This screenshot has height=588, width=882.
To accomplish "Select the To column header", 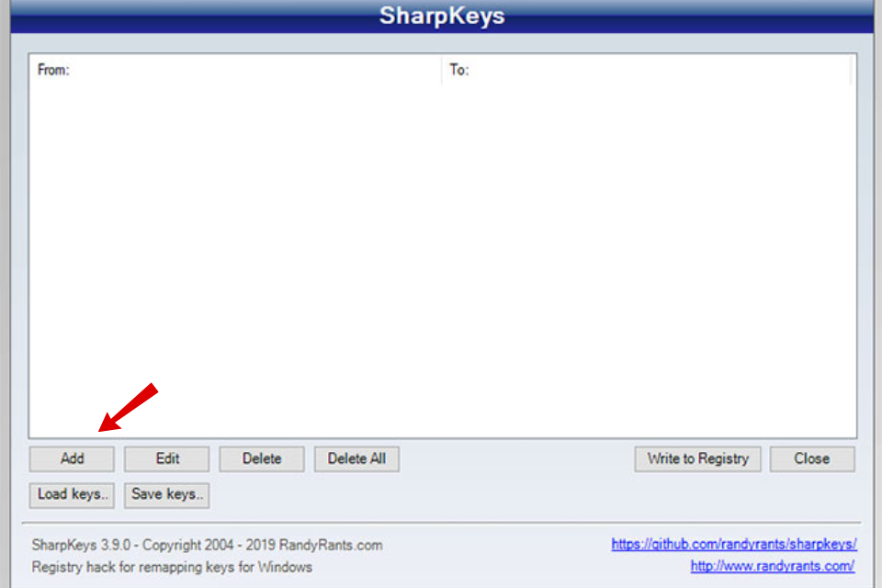I will point(457,69).
